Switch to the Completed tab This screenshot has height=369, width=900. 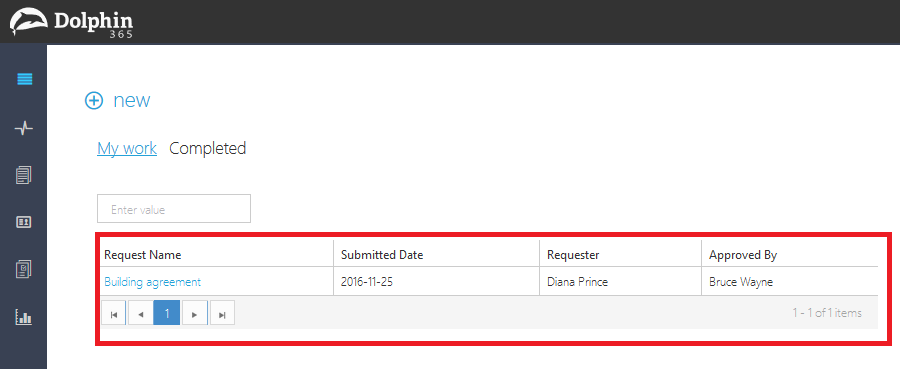[208, 149]
